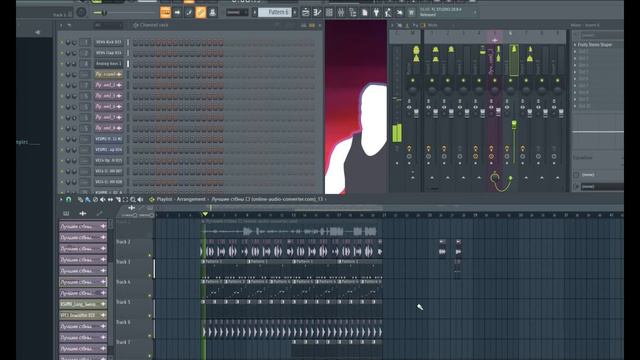Click the last trash-like icon in top toolbar
Screen dimensions: 640x360
pyautogui.click(x=411, y=13)
